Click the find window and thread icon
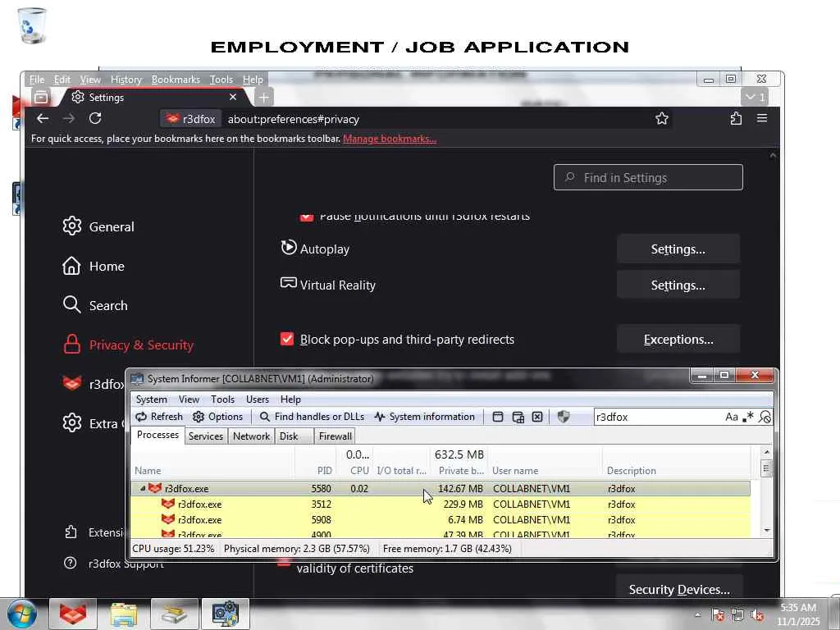This screenshot has height=630, width=840. (518, 417)
